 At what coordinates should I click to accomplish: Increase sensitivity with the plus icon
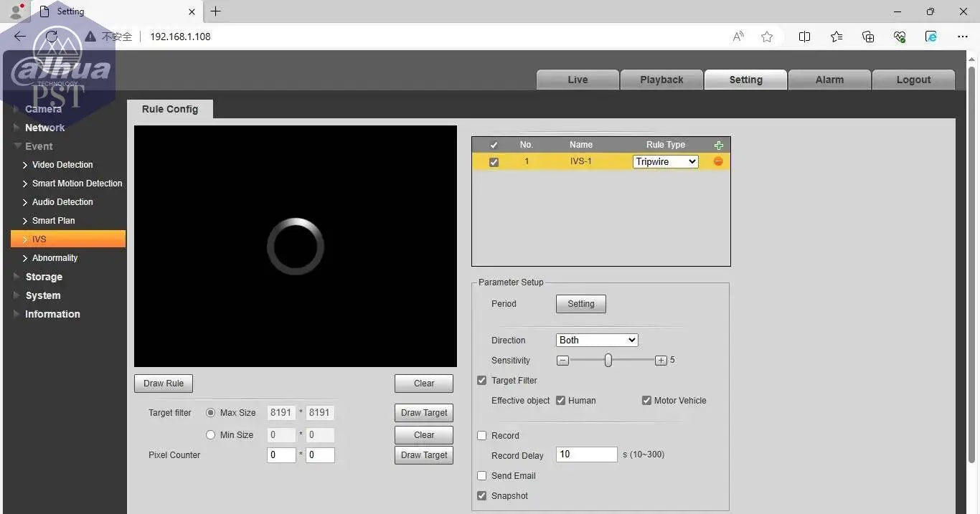tap(661, 361)
